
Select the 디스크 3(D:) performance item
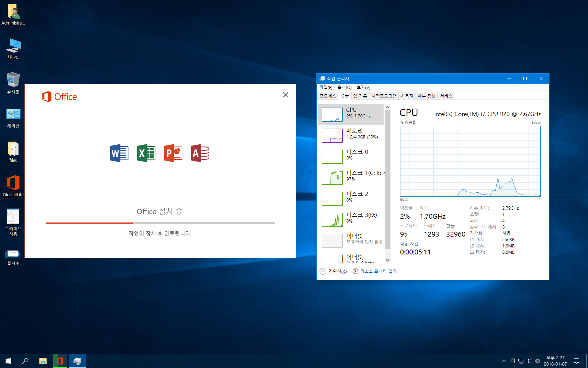(351, 220)
